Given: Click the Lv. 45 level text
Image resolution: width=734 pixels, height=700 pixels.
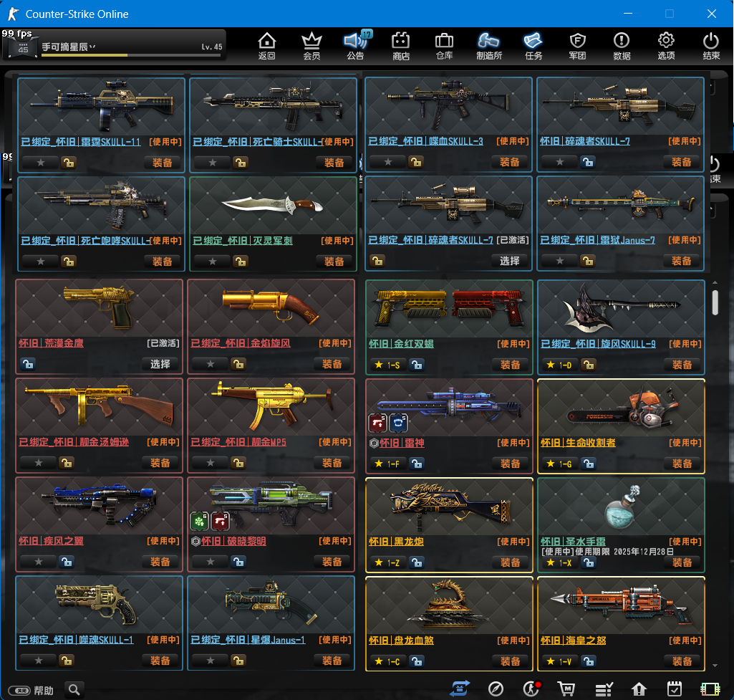Looking at the screenshot, I should pos(212,47).
